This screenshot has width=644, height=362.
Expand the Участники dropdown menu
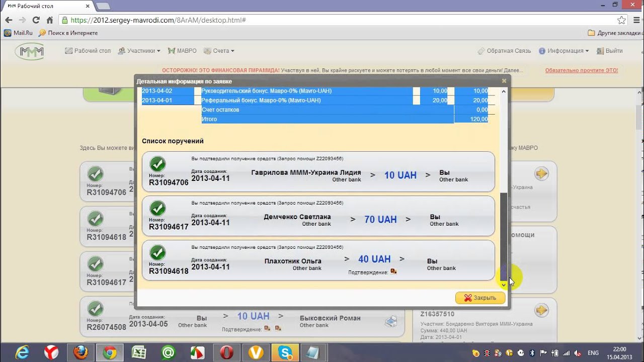coord(139,51)
